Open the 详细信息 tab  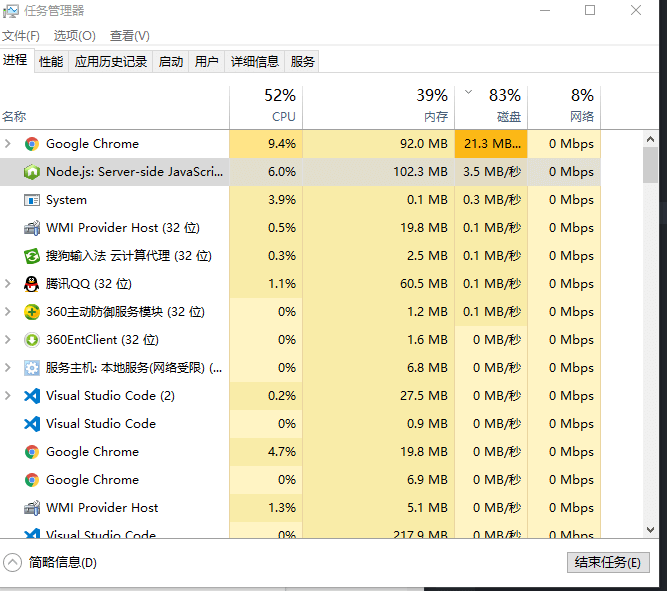255,62
